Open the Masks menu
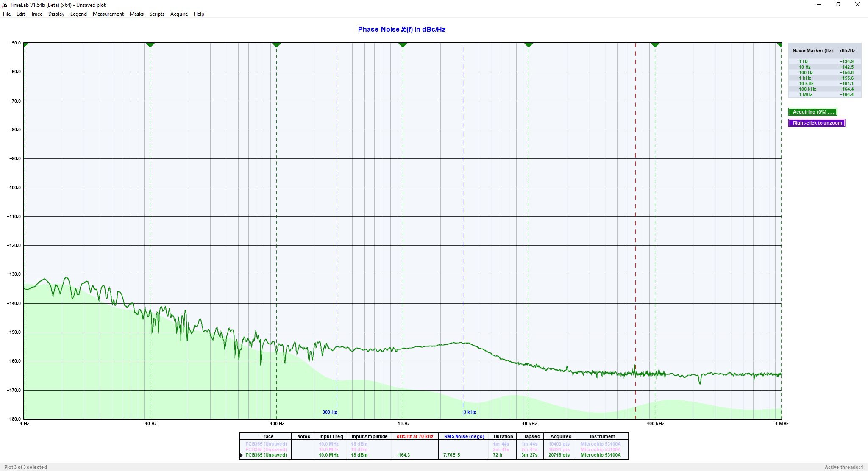The height and width of the screenshot is (471, 868). pyautogui.click(x=136, y=14)
